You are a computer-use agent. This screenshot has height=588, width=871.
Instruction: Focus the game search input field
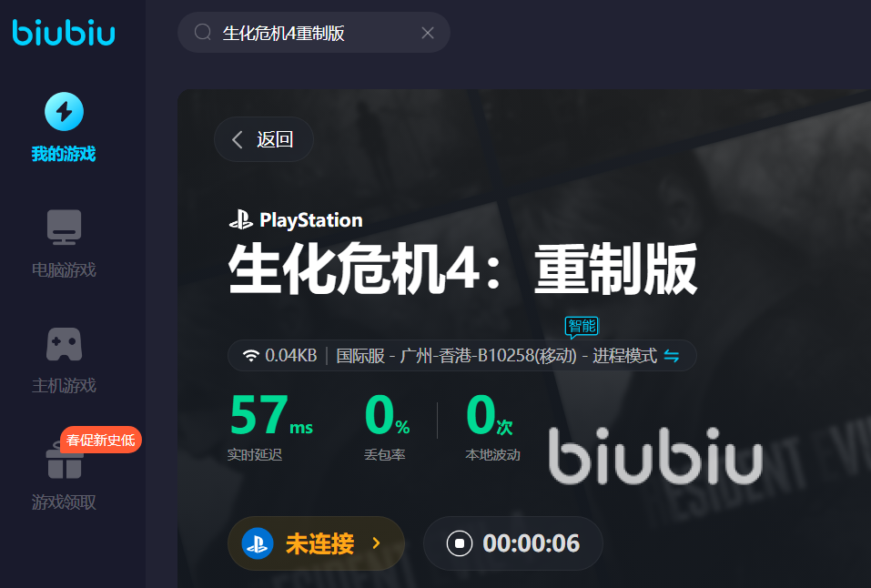[x=314, y=33]
